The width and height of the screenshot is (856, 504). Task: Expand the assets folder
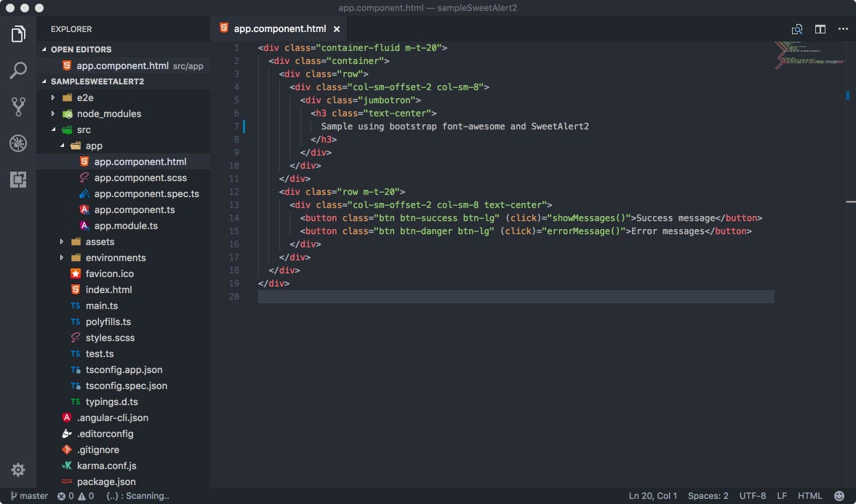pos(98,241)
